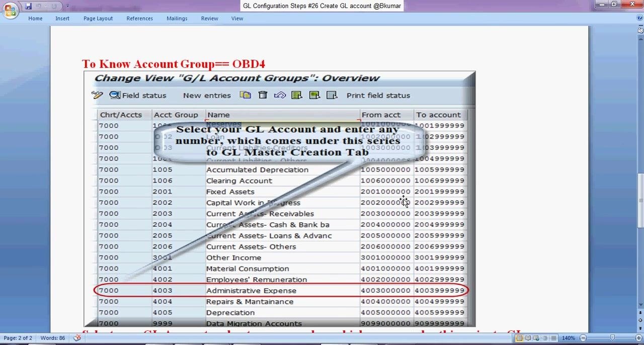The height and width of the screenshot is (345, 644).
Task: Click the 'Other Income' row name
Action: (x=233, y=257)
